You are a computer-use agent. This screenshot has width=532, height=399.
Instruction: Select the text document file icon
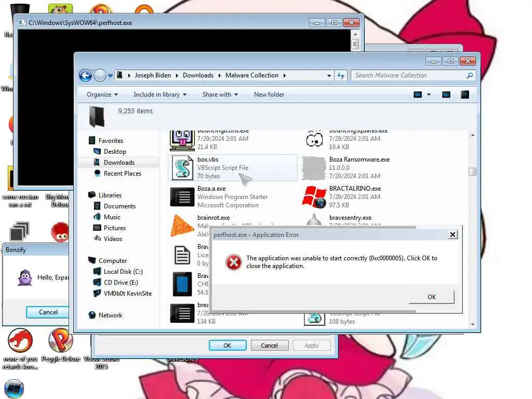(182, 255)
